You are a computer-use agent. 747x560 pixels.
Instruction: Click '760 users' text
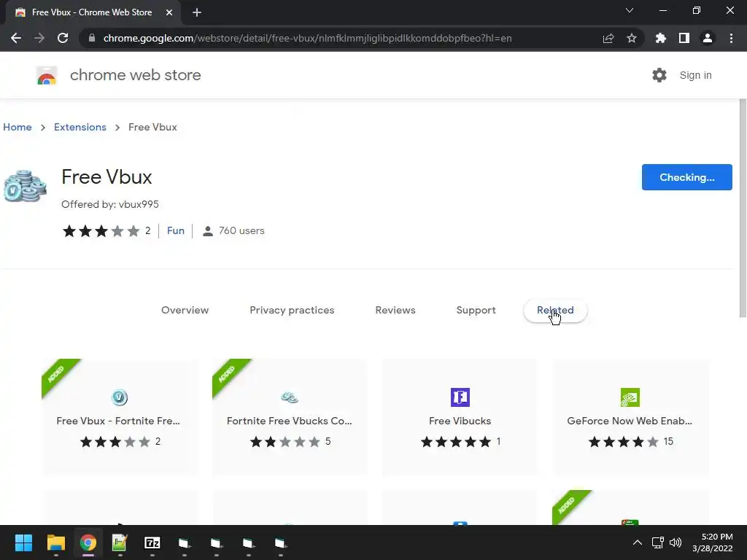click(x=241, y=230)
